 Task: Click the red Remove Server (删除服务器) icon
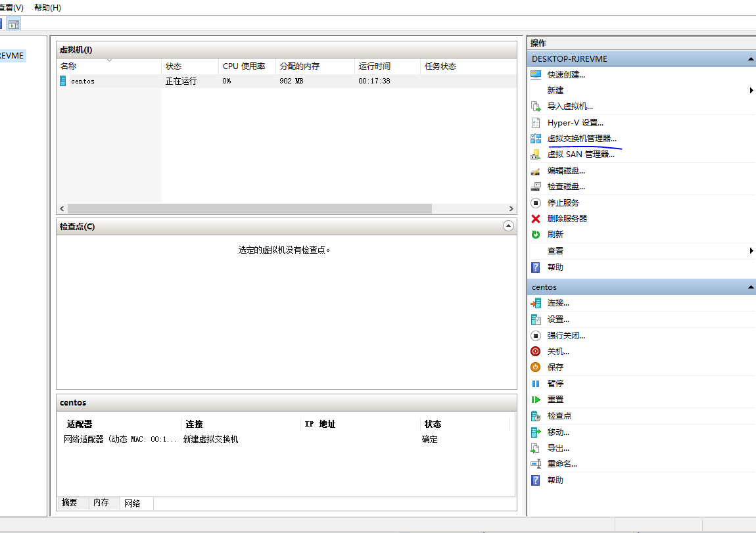[x=536, y=219]
